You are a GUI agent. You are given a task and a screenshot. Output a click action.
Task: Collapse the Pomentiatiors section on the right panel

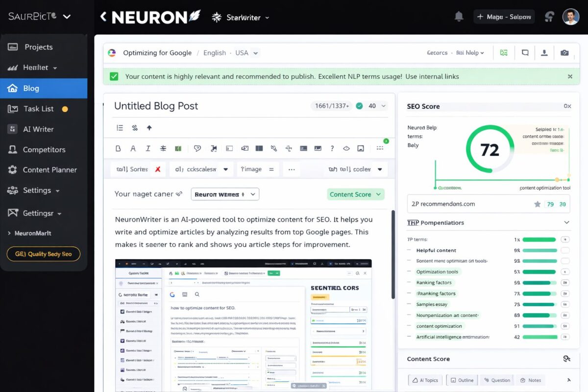pos(567,222)
